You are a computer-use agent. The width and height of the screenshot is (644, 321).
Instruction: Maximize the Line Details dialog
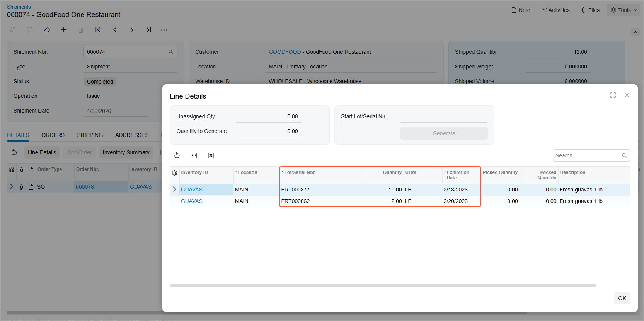click(x=613, y=95)
